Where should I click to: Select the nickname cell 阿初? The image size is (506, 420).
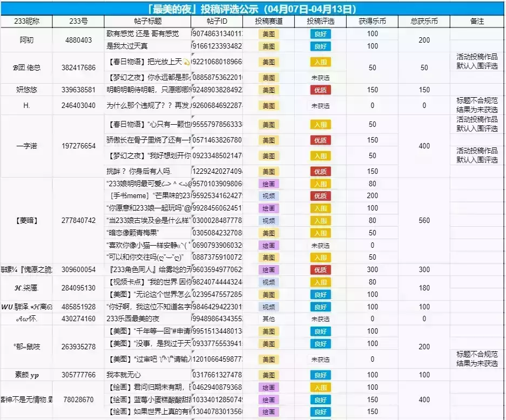click(26, 40)
